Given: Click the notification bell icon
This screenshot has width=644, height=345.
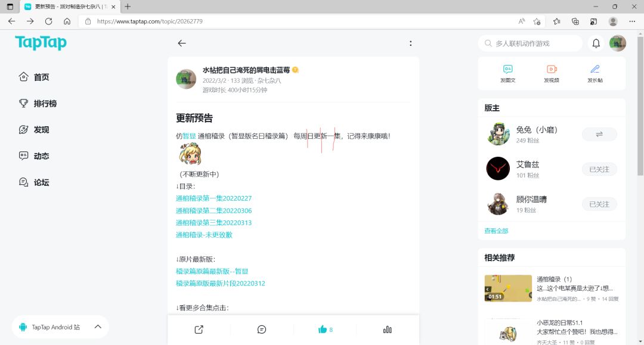Looking at the screenshot, I should [x=596, y=43].
